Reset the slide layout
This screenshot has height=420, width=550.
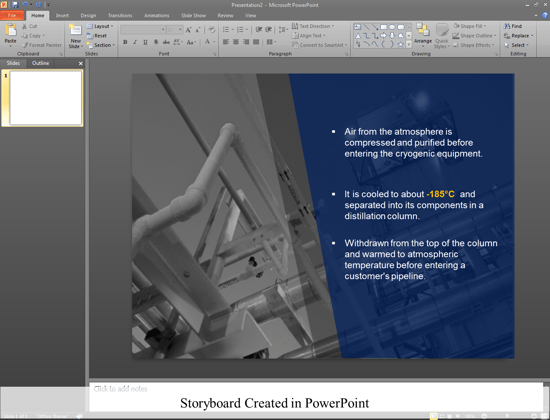(97, 35)
